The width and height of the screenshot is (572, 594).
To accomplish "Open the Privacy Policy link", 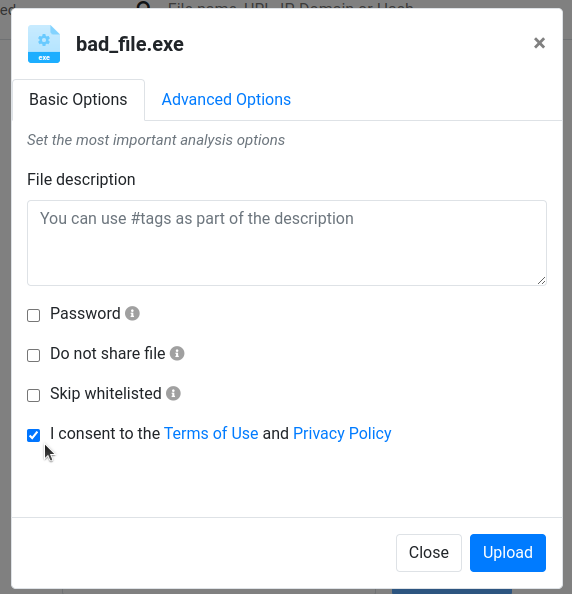I will pos(342,433).
